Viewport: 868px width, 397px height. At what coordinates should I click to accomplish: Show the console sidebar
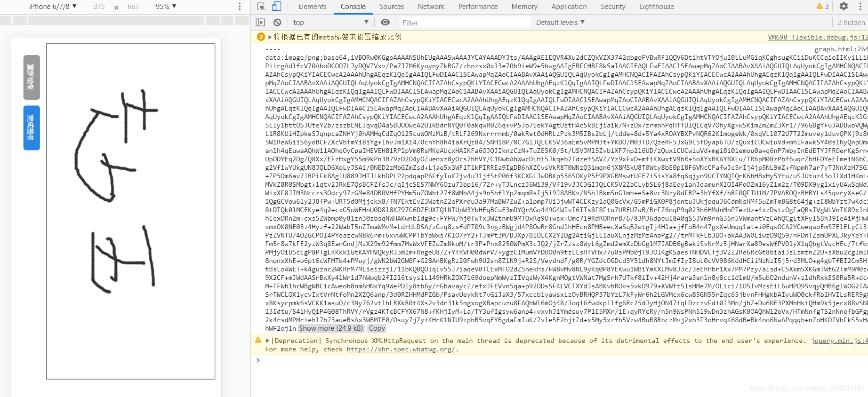coord(260,22)
